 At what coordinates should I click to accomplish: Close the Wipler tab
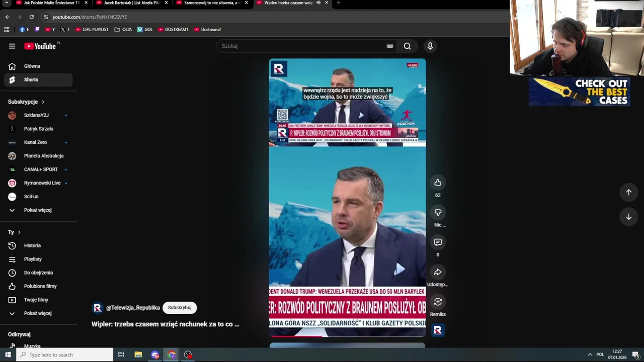327,3
